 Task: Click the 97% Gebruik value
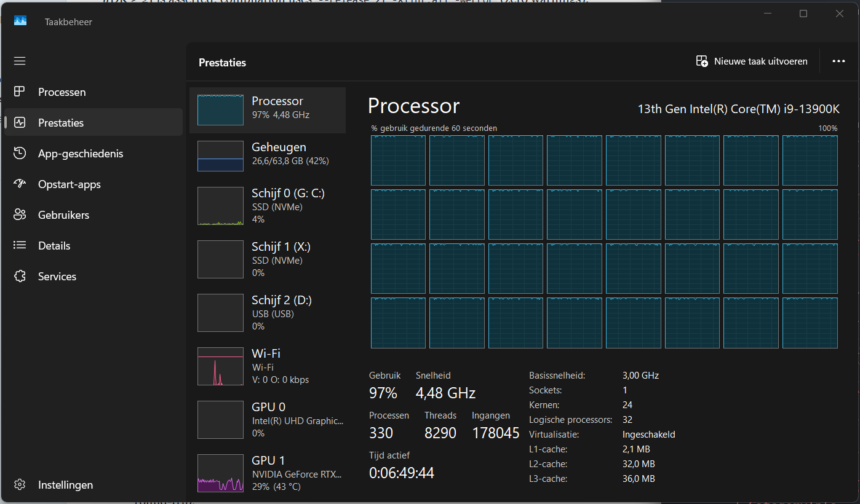click(x=383, y=393)
